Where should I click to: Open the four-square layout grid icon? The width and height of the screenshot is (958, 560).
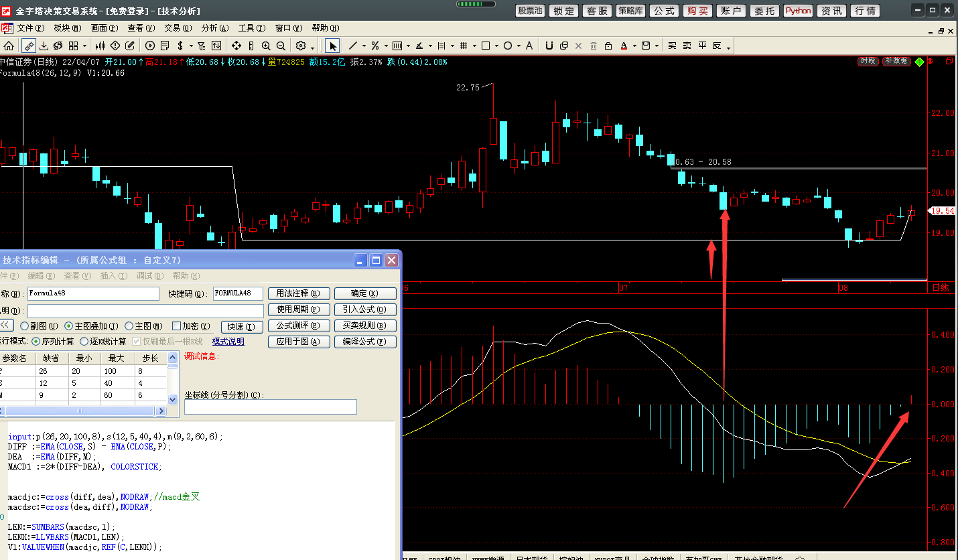click(x=73, y=46)
